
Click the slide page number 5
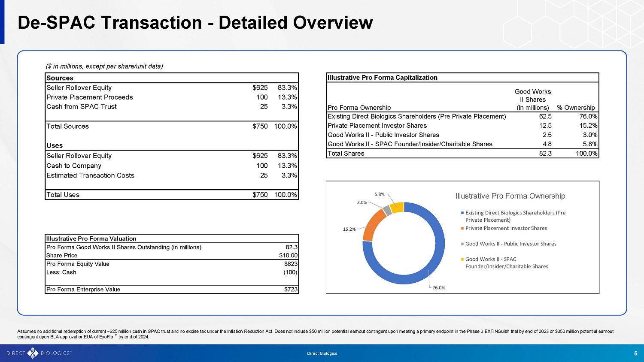tap(635, 353)
